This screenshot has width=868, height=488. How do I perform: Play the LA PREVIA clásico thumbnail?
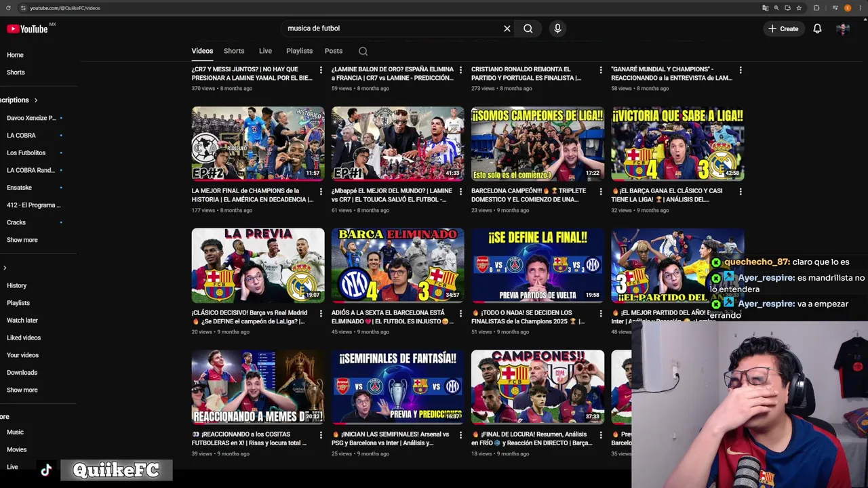click(258, 265)
